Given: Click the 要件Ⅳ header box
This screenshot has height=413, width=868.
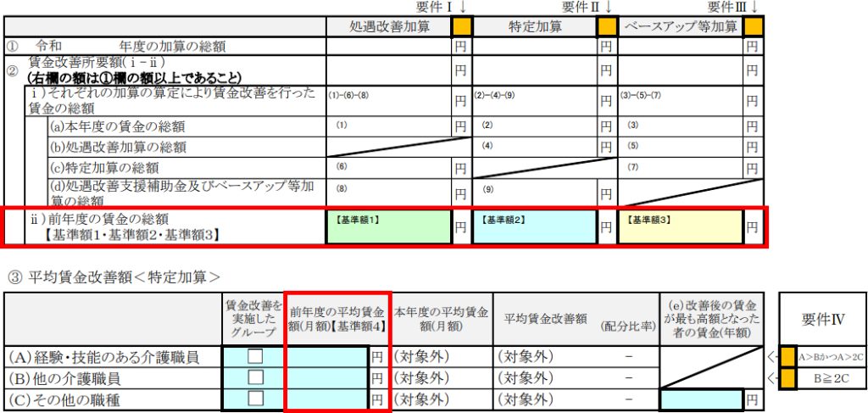Looking at the screenshot, I should click(822, 319).
